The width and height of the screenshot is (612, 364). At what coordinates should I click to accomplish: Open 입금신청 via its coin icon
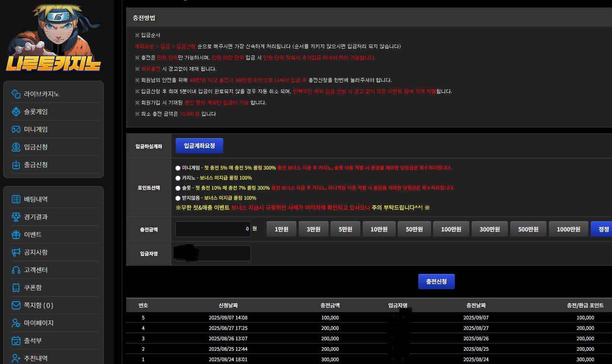click(x=16, y=147)
